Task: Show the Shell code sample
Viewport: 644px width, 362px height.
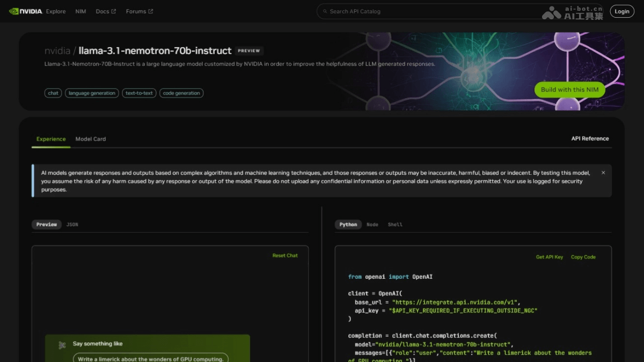Action: [x=395, y=225]
